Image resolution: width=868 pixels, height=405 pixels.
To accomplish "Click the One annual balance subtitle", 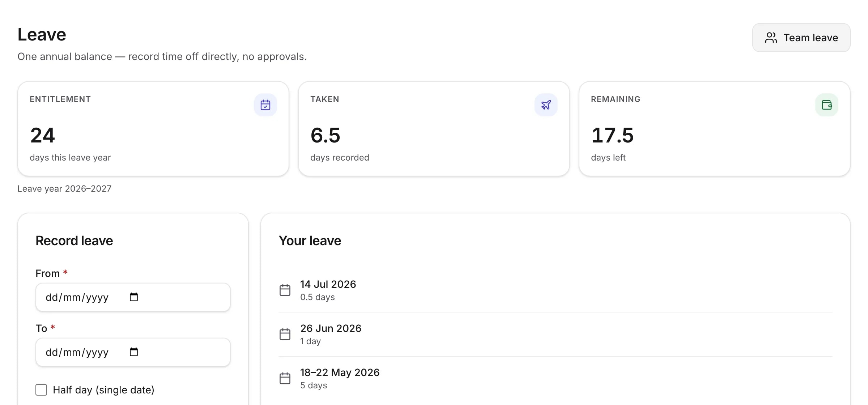I will point(162,56).
